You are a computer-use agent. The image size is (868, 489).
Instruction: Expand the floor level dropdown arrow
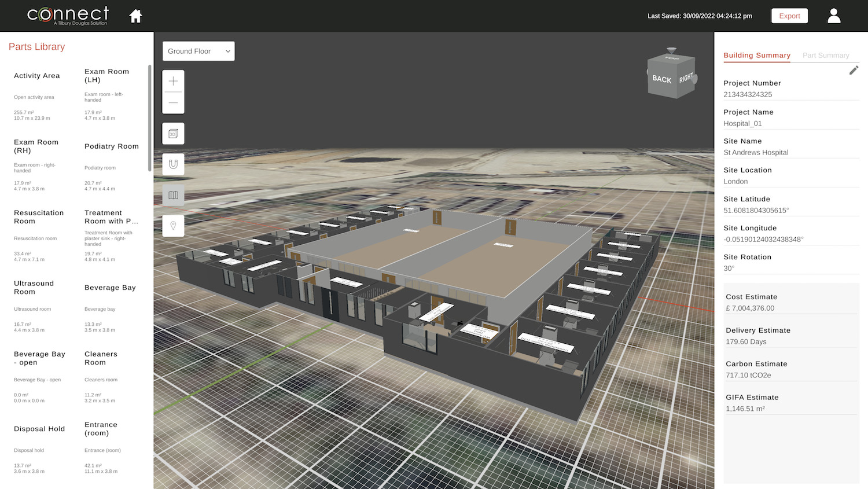(227, 51)
